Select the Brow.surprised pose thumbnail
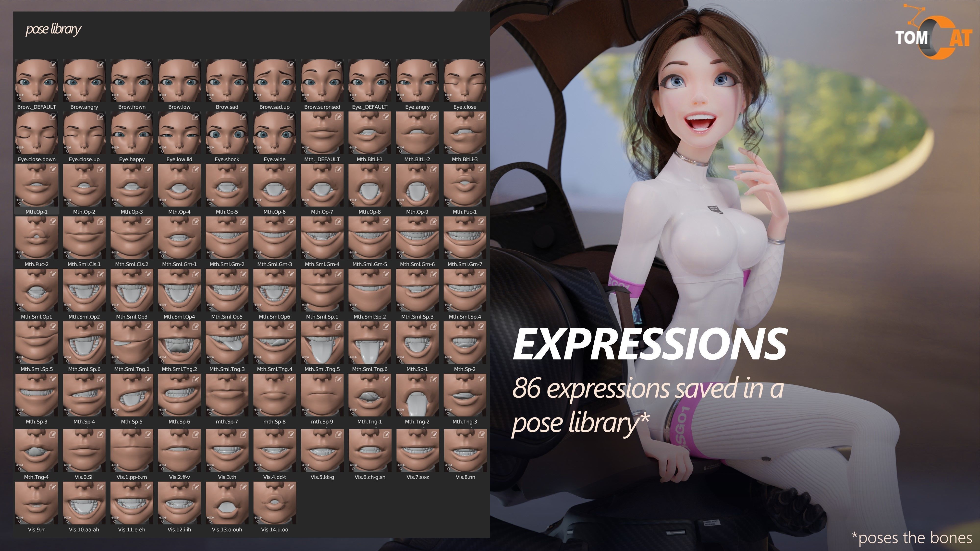The height and width of the screenshot is (551, 980). (322, 80)
